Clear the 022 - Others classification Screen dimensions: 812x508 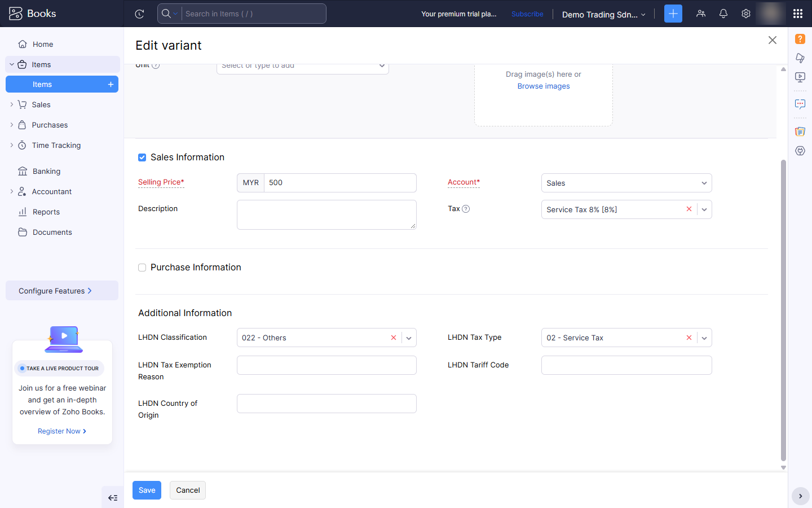394,338
